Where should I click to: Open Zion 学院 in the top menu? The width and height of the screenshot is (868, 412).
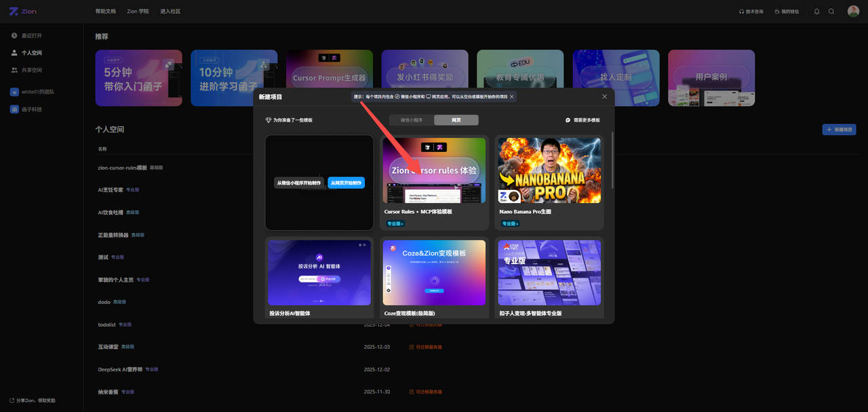(138, 12)
